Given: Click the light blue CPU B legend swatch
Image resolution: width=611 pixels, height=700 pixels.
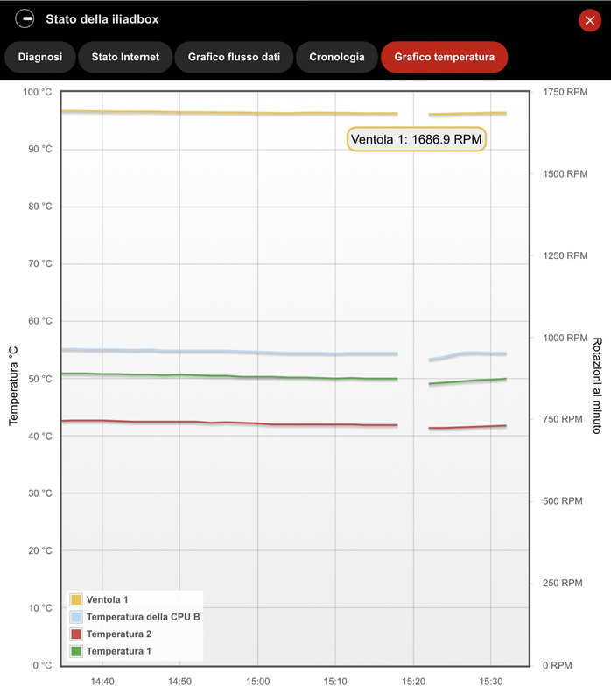Looking at the screenshot, I should [76, 617].
